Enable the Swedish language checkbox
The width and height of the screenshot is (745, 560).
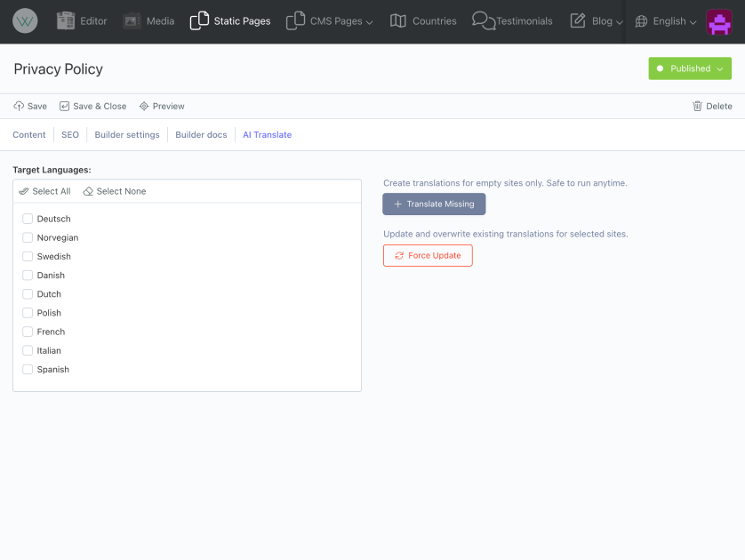coord(28,257)
